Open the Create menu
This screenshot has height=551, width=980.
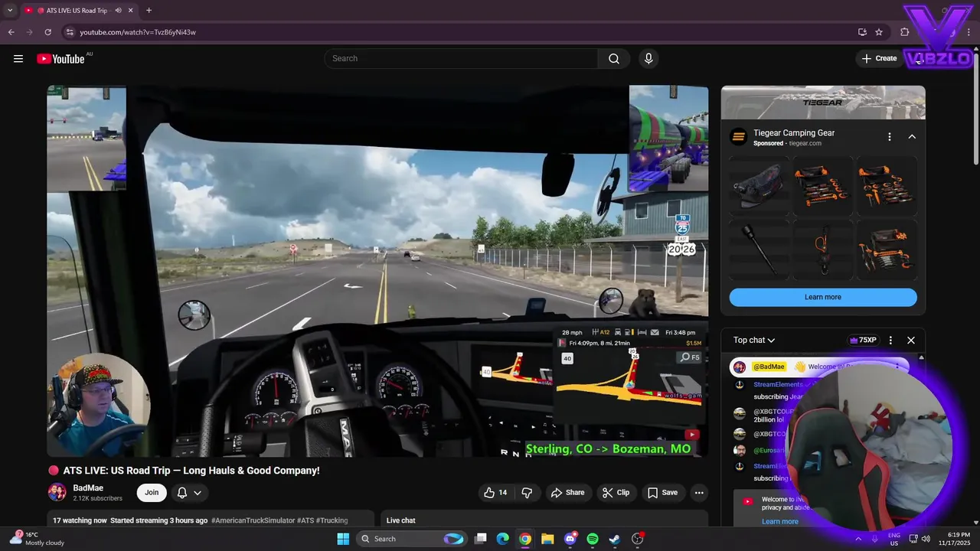pos(879,58)
